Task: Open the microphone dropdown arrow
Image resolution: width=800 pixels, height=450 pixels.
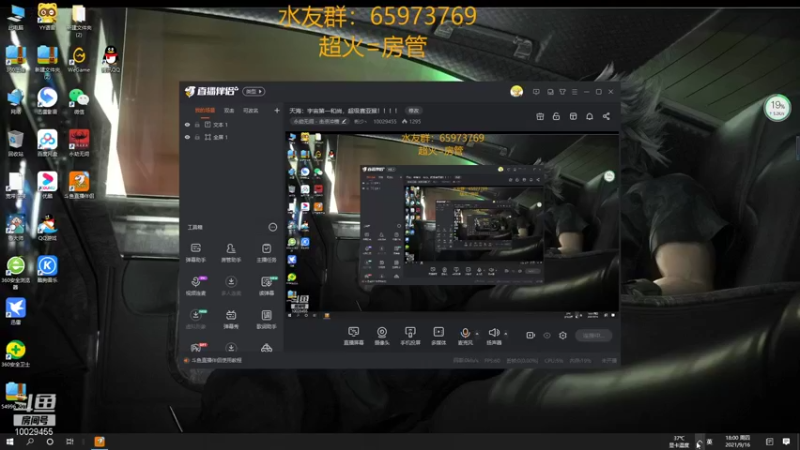Action: point(477,334)
